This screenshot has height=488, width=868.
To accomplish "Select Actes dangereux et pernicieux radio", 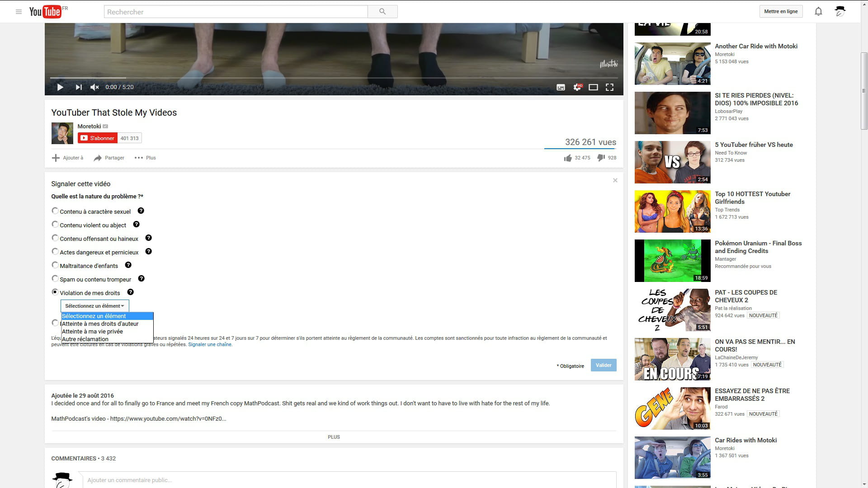I will click(x=55, y=251).
